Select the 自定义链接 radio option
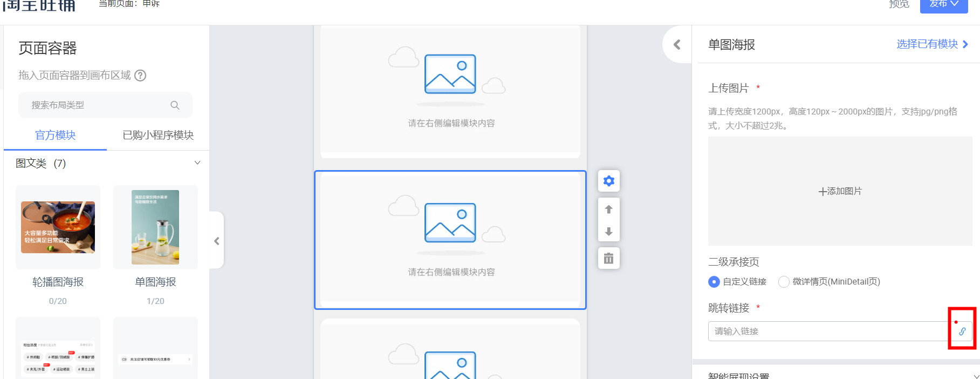Screen dimensions: 980x379 714,282
